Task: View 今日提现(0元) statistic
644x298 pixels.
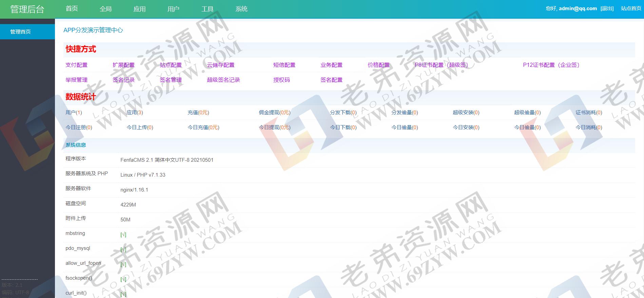Action: tap(275, 127)
